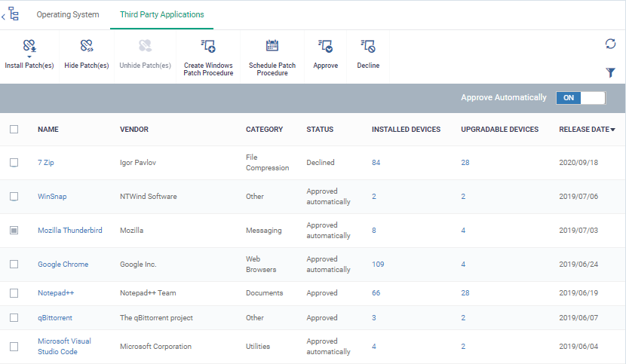Screen dimensions: 626x364
Task: Check the Notepad++ row checkbox
Action: pyautogui.click(x=14, y=293)
